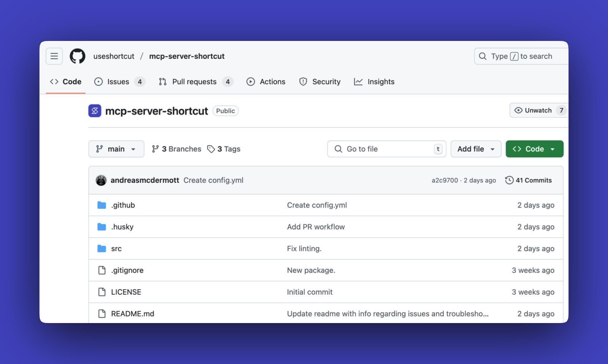Open the useshortcut organization link
This screenshot has height=364, width=608.
pyautogui.click(x=114, y=56)
